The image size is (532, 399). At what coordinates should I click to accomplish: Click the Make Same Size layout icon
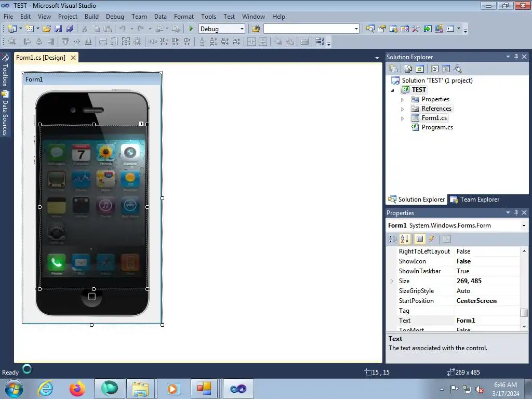126,42
